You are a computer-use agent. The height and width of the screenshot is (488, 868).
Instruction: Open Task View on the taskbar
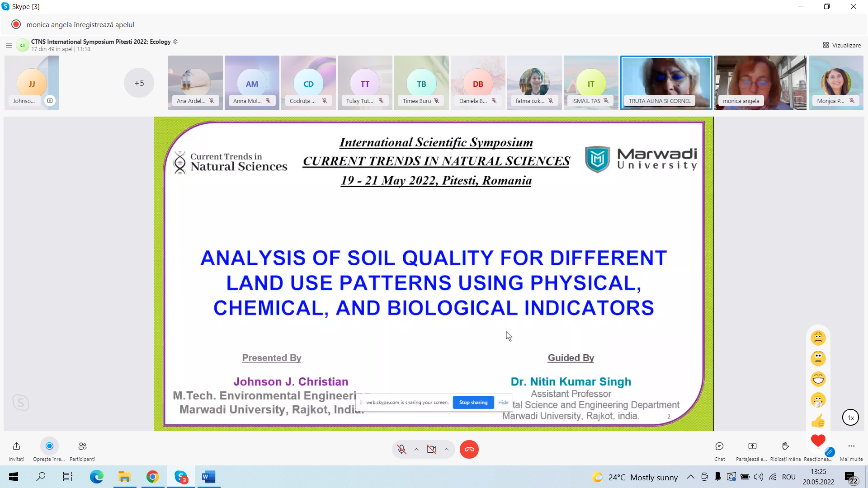(68, 477)
